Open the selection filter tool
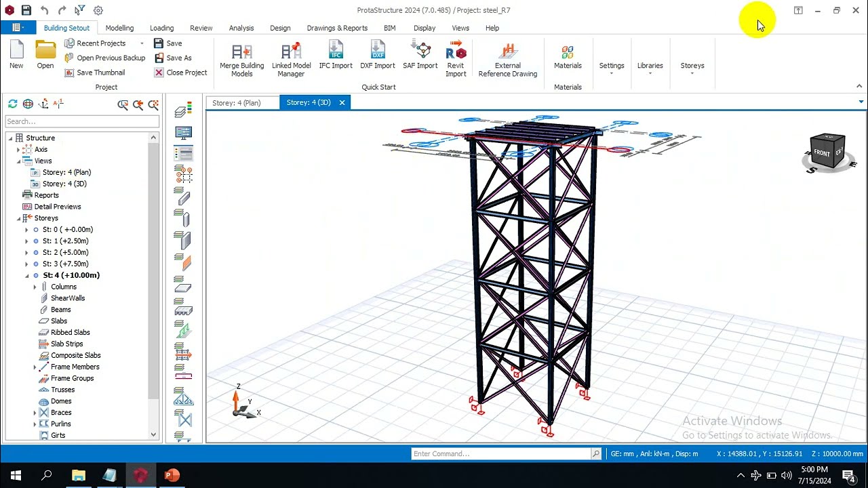 click(x=79, y=10)
